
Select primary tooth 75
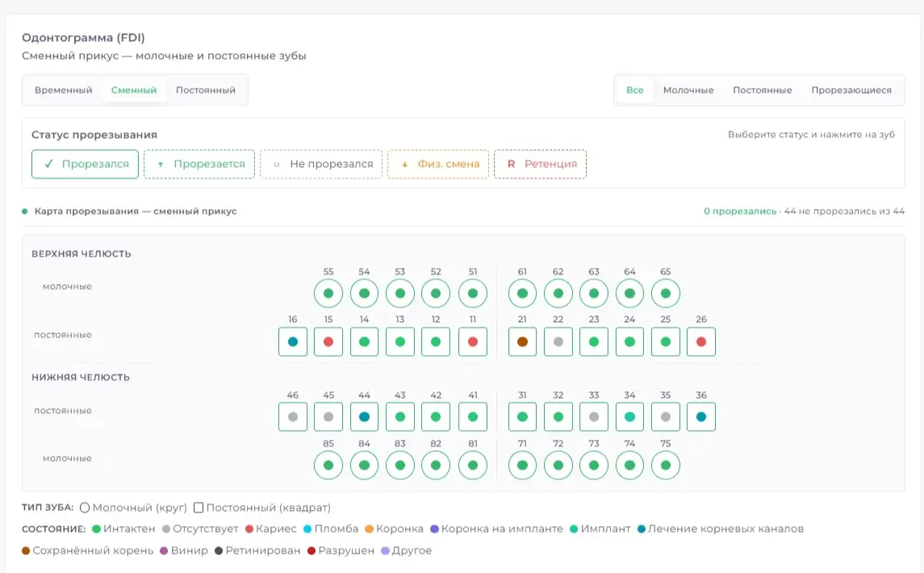[665, 465]
